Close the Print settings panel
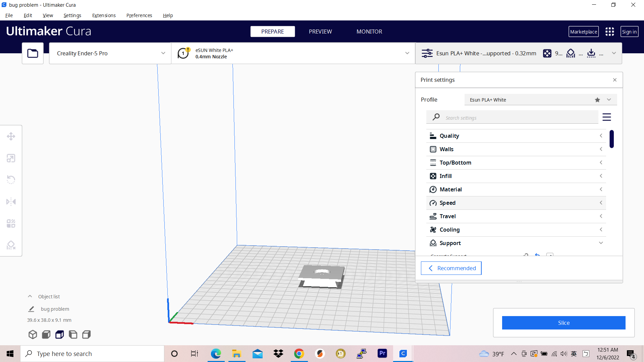Screen dimensions: 644x362 click(x=615, y=80)
